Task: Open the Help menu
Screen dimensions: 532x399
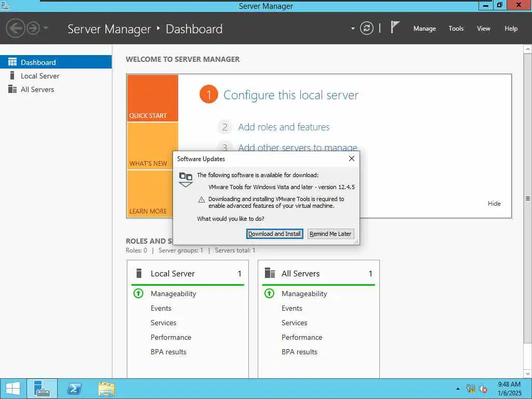Action: 511,29
